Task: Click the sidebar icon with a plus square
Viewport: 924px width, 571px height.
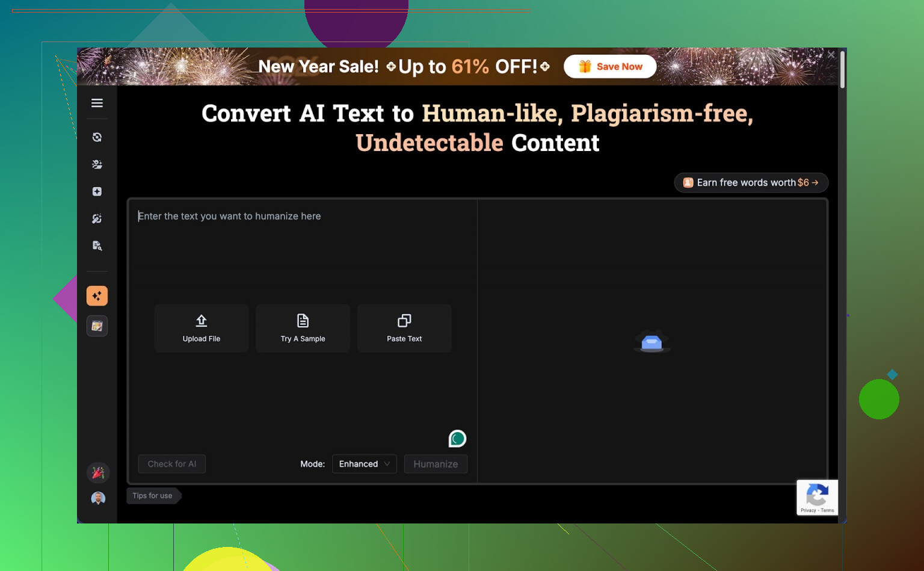Action: coord(97,191)
